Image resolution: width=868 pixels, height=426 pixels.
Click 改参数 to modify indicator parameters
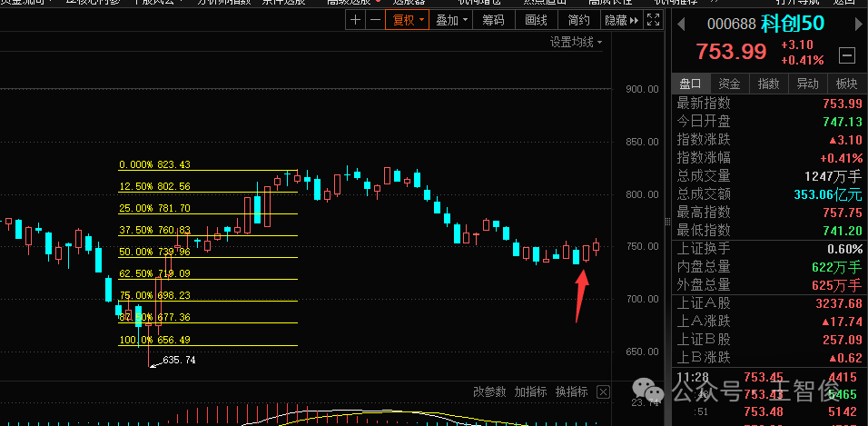click(489, 391)
